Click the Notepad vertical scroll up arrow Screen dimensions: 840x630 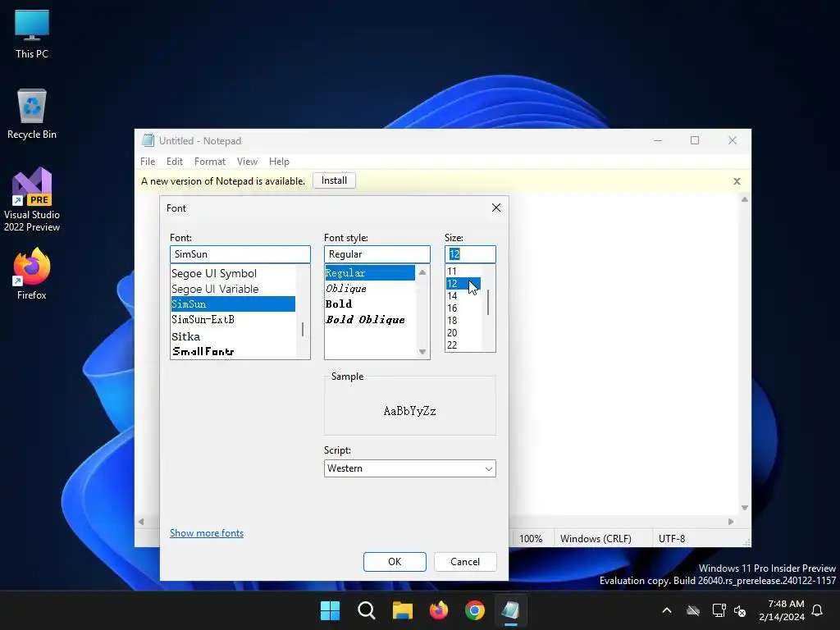point(745,199)
